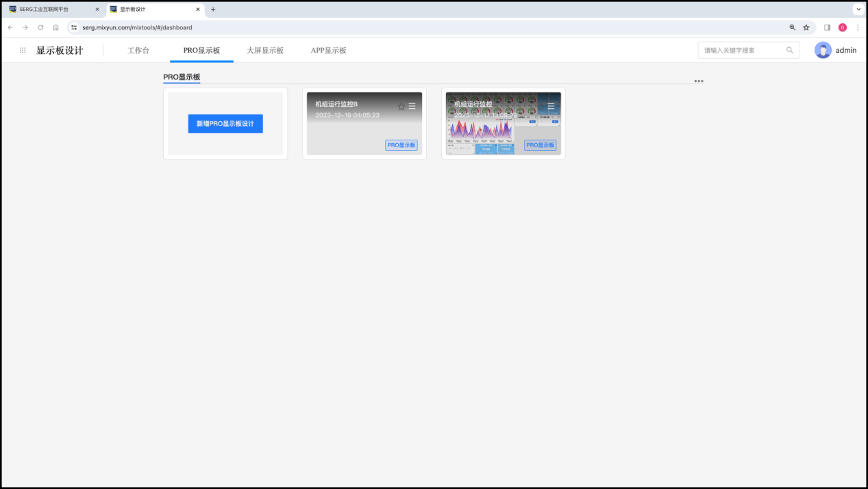868x489 pixels.
Task: Open hamburger menu on 机组运行监控 thumbnail card
Action: click(551, 106)
